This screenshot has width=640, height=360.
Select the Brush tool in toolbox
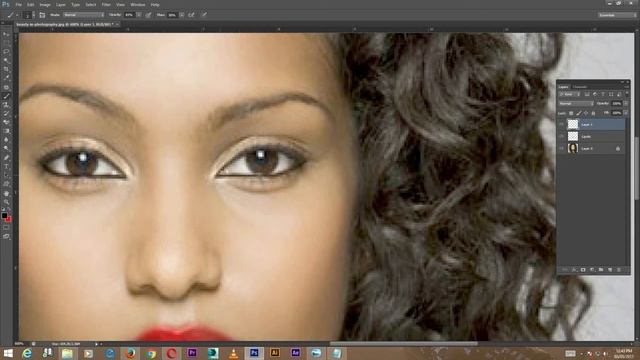tap(6, 96)
